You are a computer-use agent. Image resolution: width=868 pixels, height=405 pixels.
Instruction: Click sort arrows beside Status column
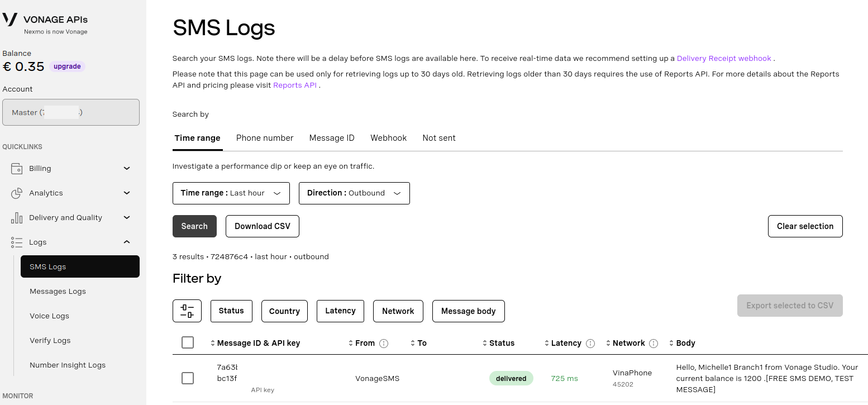[485, 343]
